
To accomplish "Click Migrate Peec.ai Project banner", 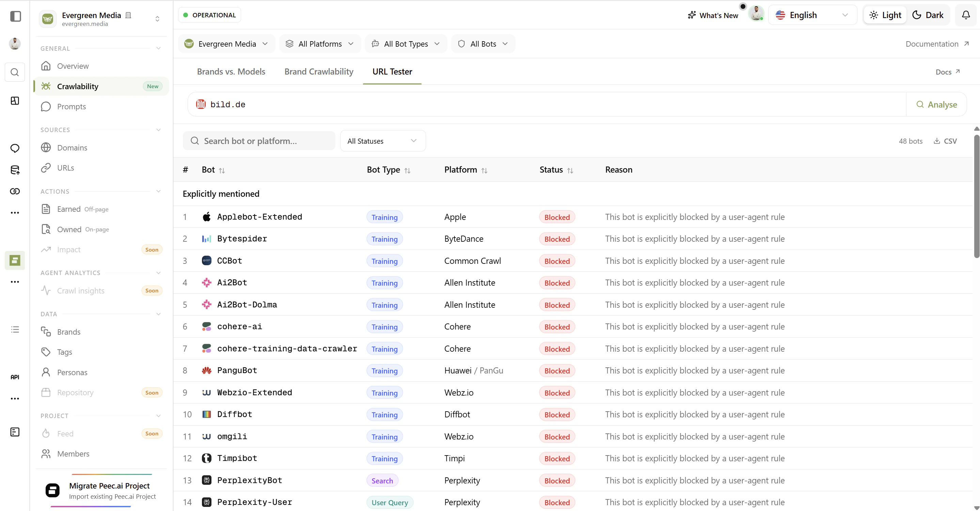I will click(101, 491).
